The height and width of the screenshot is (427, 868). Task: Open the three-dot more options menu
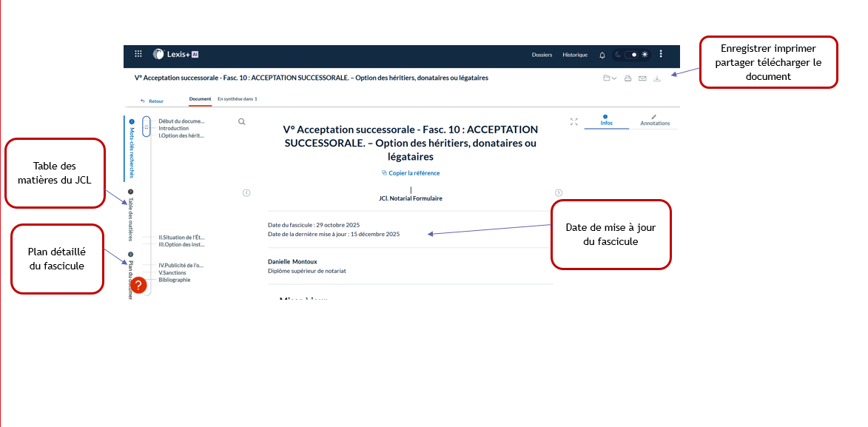(661, 54)
